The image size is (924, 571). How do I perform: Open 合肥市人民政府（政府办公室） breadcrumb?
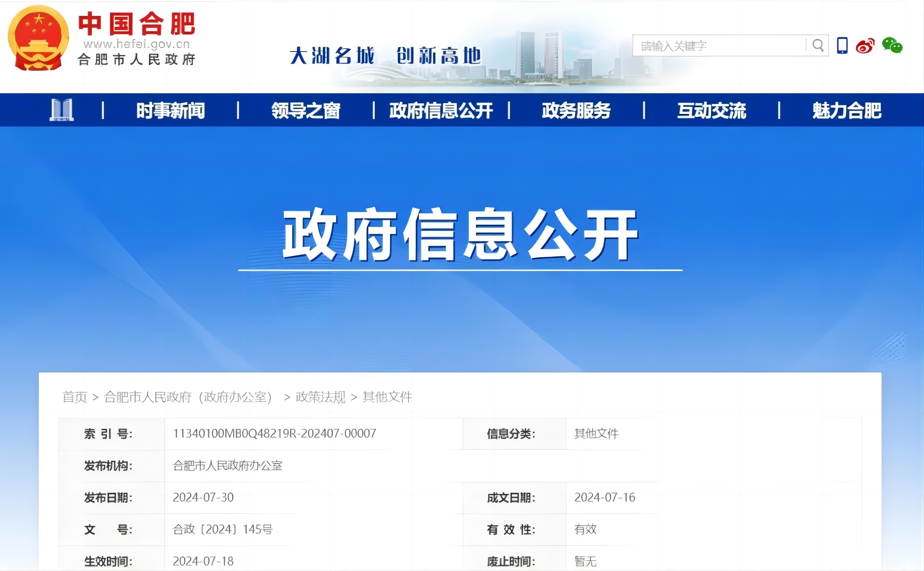coord(188,397)
